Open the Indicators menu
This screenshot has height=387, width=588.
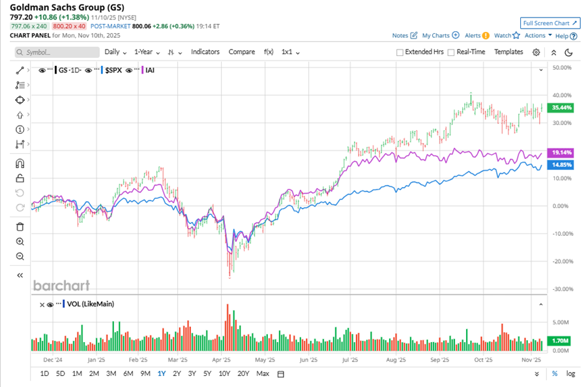205,52
